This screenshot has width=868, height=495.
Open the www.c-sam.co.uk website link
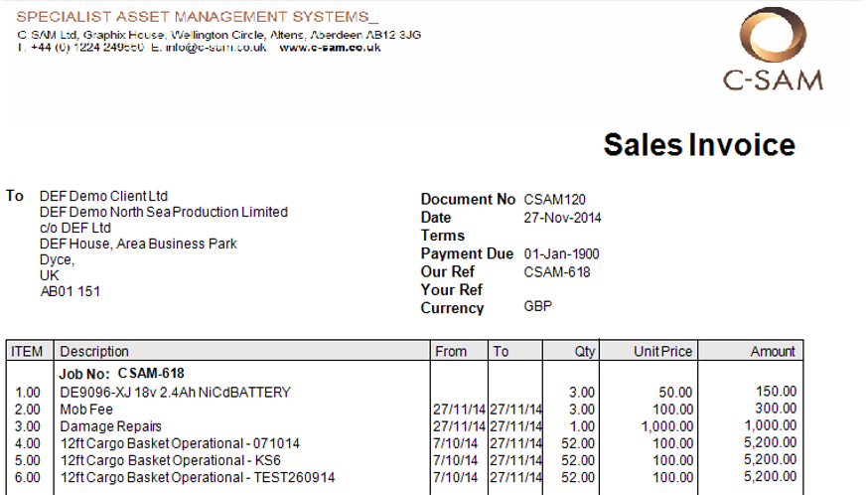coord(330,48)
